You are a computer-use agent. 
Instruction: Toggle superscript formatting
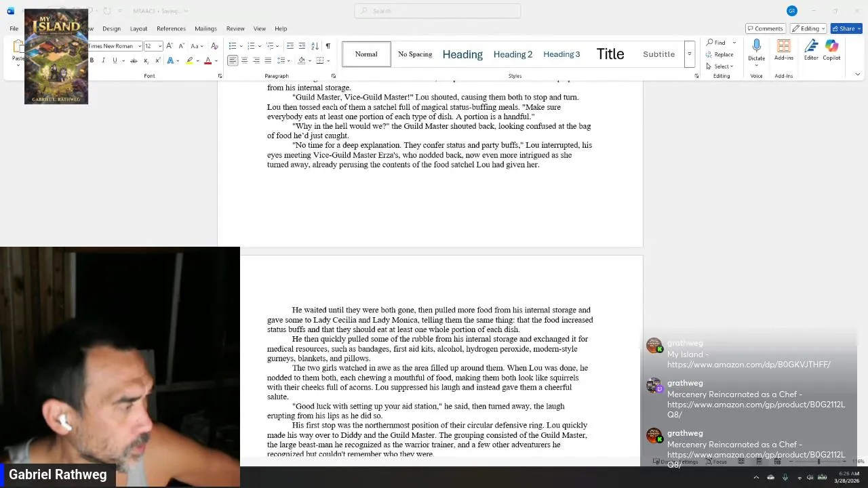pyautogui.click(x=157, y=60)
